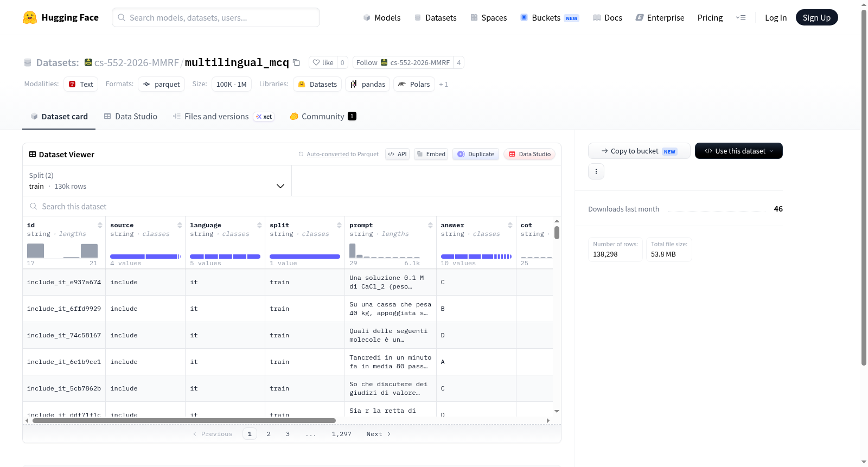Sort the table by the language column

click(259, 225)
